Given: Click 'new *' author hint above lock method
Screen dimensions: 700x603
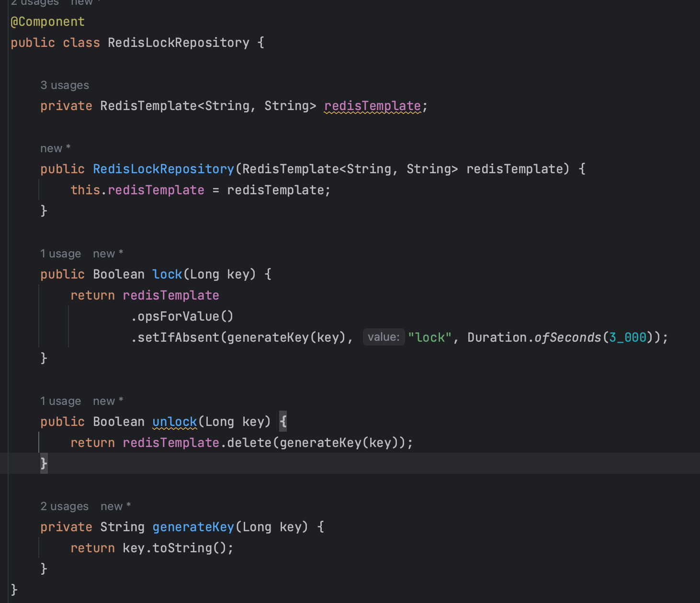Looking at the screenshot, I should pyautogui.click(x=108, y=254).
